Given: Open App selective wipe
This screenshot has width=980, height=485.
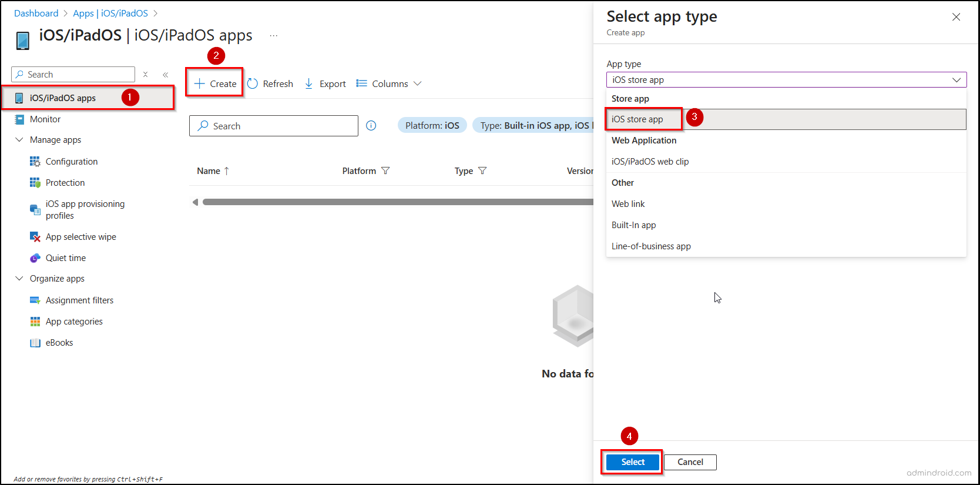Looking at the screenshot, I should coord(80,237).
